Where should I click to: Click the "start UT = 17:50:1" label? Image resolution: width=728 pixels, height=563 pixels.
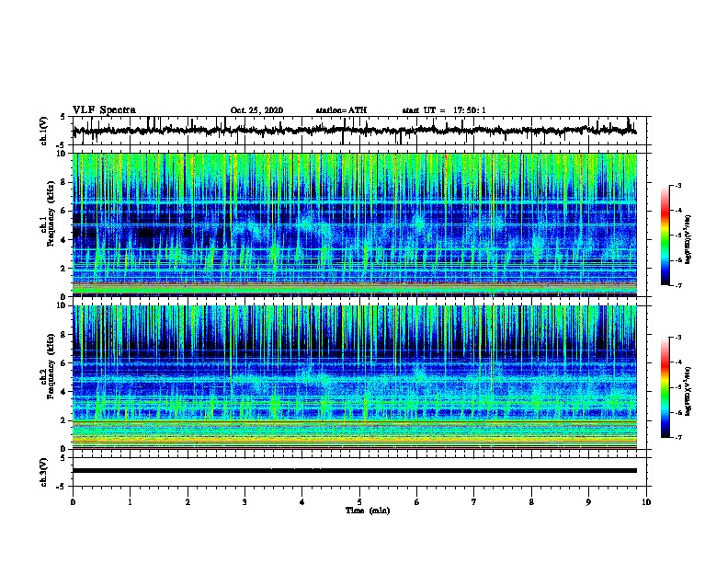pyautogui.click(x=444, y=110)
